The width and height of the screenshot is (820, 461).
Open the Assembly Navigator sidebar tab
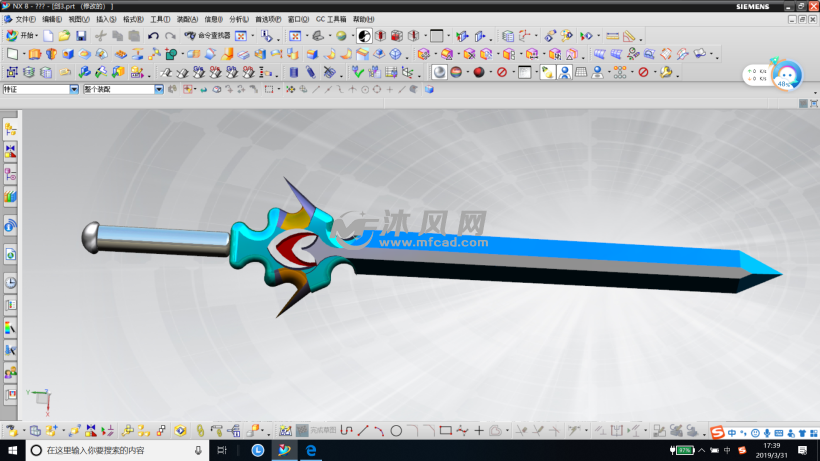10,130
